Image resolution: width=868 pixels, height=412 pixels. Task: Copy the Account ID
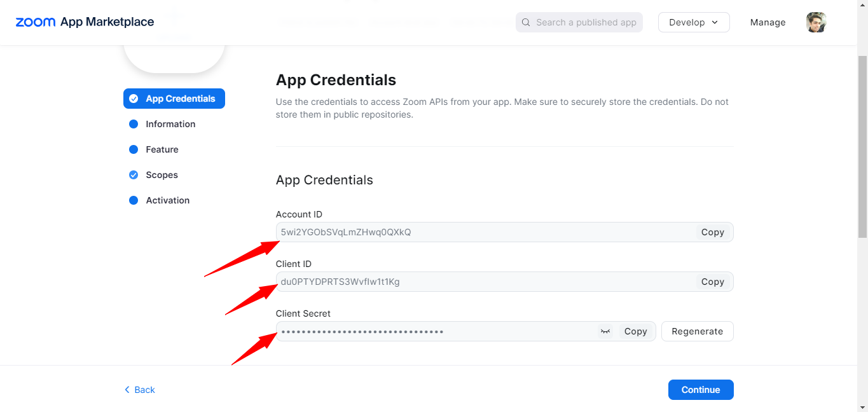712,232
